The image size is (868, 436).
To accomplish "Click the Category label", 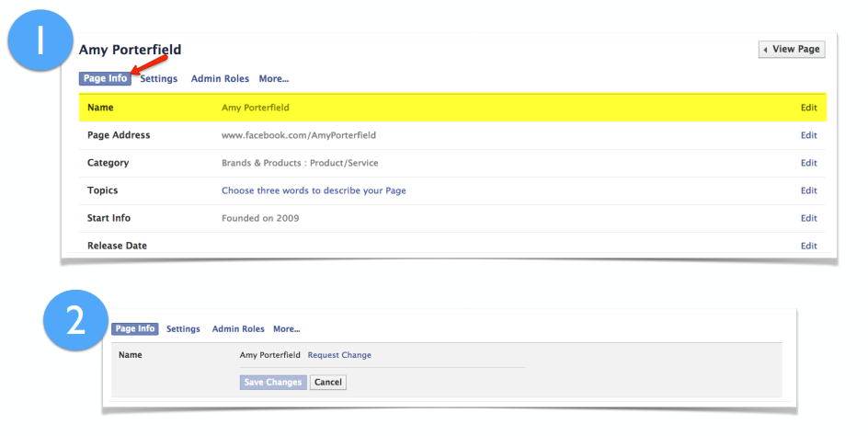I will tap(108, 163).
